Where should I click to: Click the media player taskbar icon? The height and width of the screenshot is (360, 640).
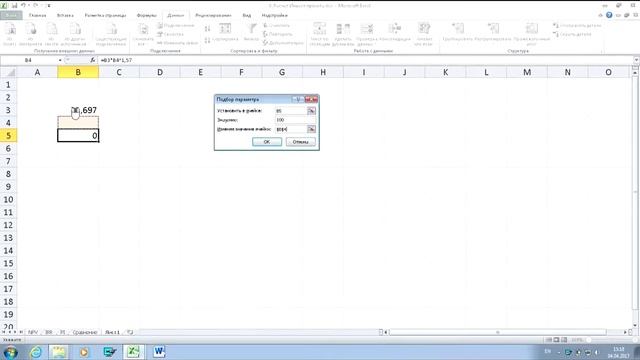pyautogui.click(x=84, y=352)
